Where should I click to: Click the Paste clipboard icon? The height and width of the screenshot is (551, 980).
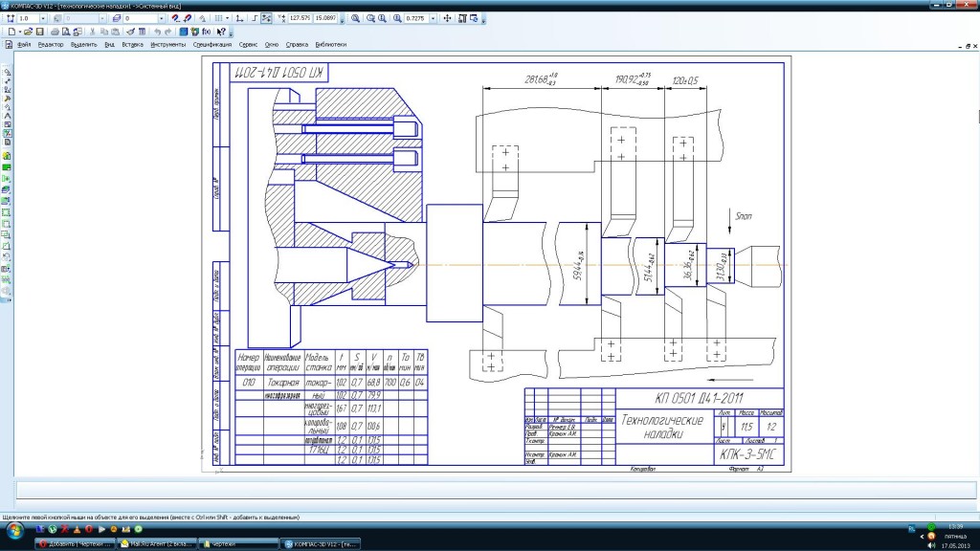115,32
